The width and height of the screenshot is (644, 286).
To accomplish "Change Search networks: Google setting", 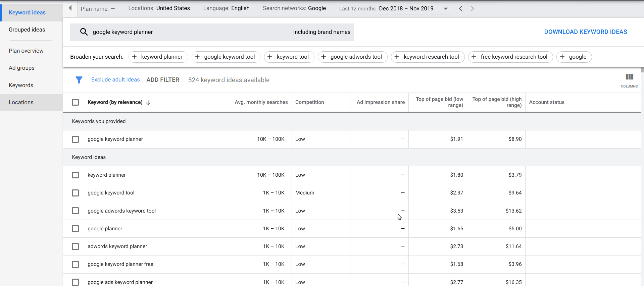I will point(294,8).
